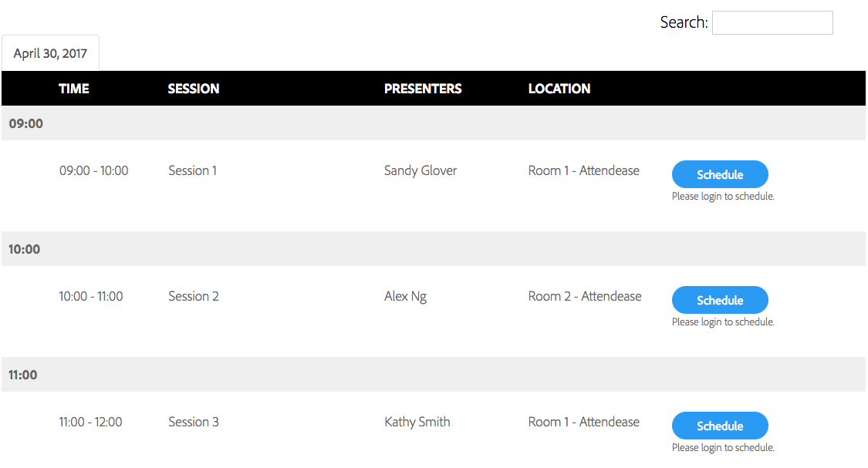
Task: Sort by the PRESENTERS column header
Action: pyautogui.click(x=423, y=89)
